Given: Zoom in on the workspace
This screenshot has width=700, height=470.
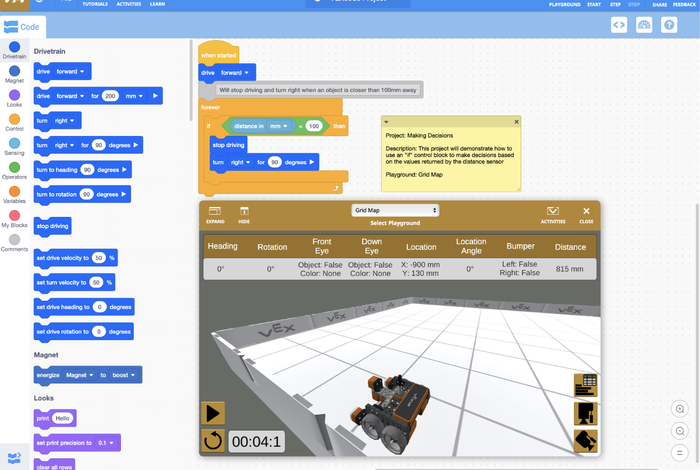Looking at the screenshot, I should point(679,409).
